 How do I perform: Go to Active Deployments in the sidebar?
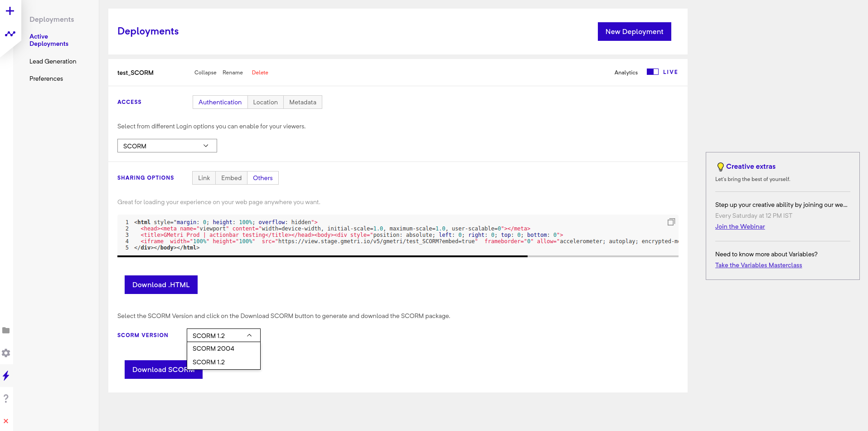pos(49,40)
